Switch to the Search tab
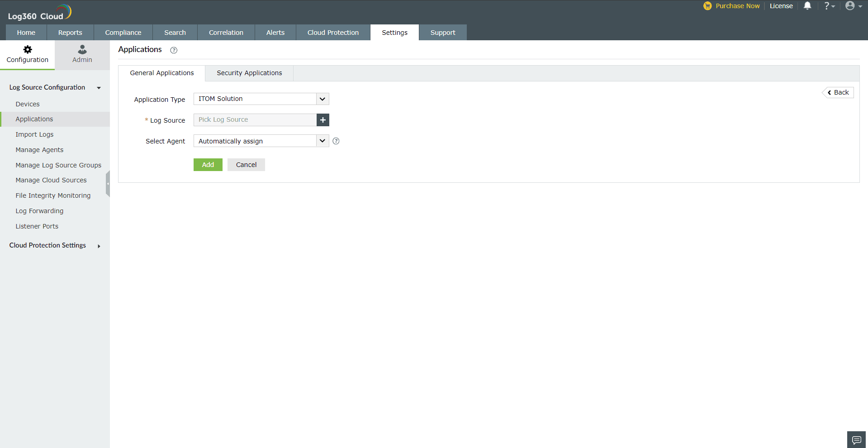Screen dimensions: 868x448 pos(175,33)
